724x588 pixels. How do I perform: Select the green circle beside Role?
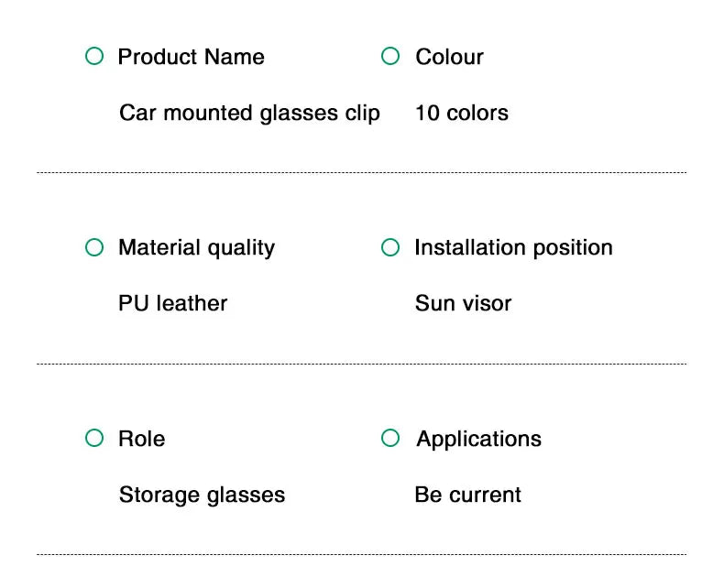[94, 439]
